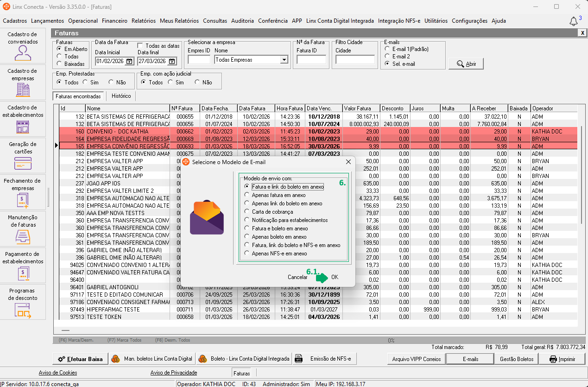The width and height of the screenshot is (588, 387).
Task: Select Apenas boleto em anexo option
Action: [276, 237]
